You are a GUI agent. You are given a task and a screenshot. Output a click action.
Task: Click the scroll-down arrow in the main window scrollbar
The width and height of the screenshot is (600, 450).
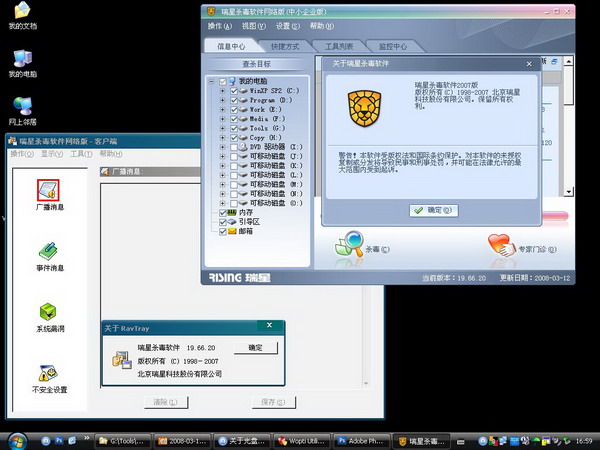click(569, 192)
